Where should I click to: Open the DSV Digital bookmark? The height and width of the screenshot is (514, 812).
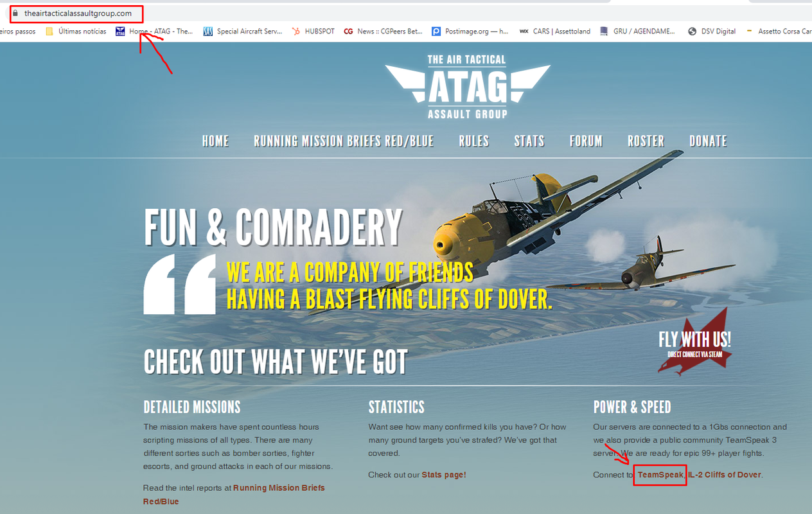pos(712,31)
